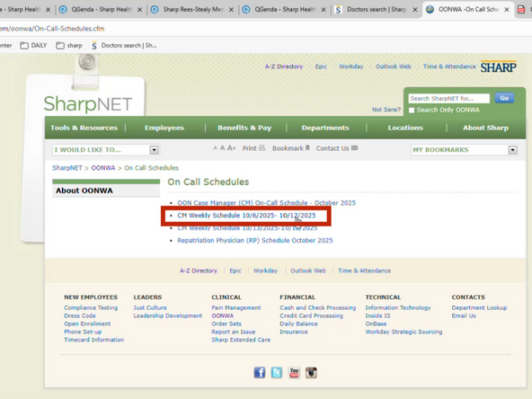The height and width of the screenshot is (399, 532).
Task: Click Not Sarai? link
Action: [386, 110]
